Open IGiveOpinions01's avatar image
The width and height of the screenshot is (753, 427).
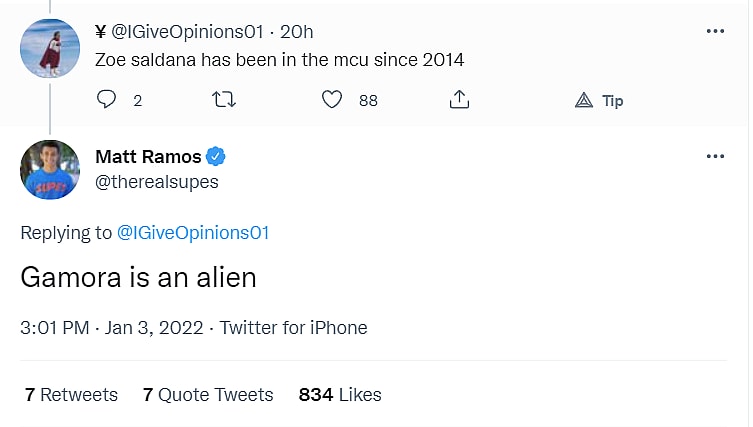coord(49,47)
